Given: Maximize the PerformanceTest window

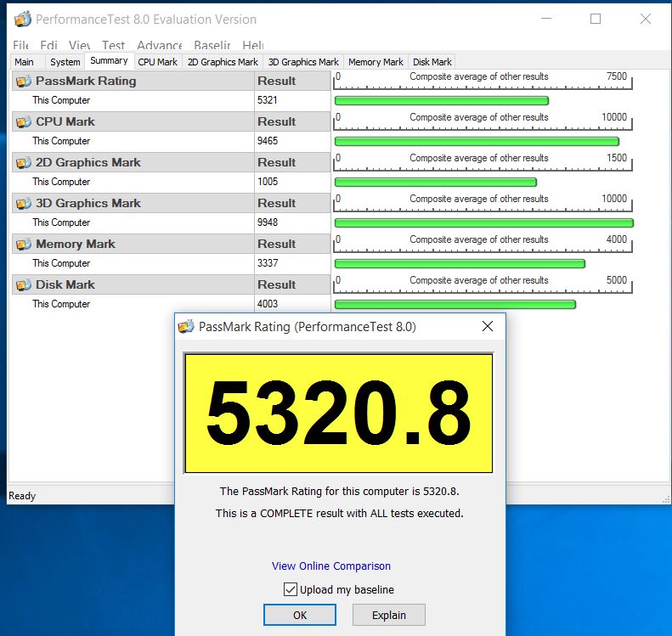Looking at the screenshot, I should click(596, 19).
